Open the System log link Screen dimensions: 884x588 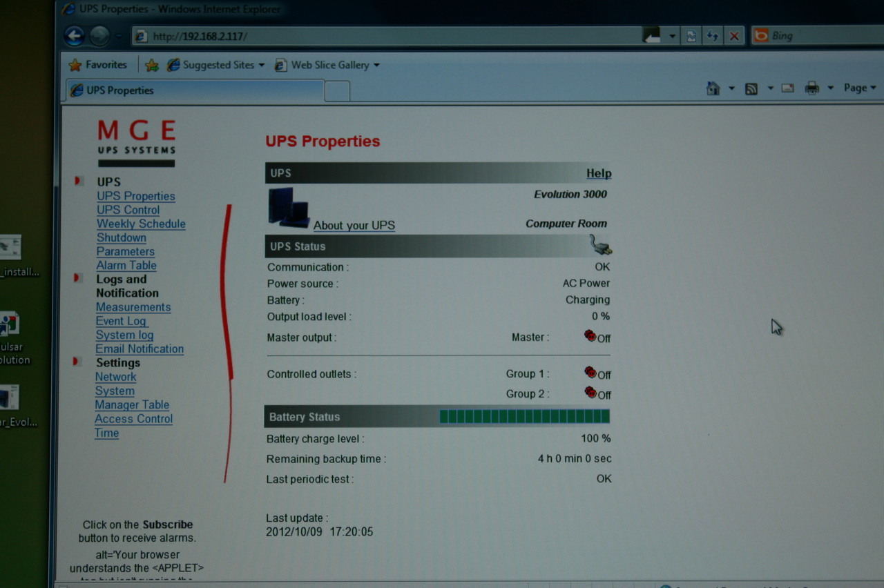point(124,335)
